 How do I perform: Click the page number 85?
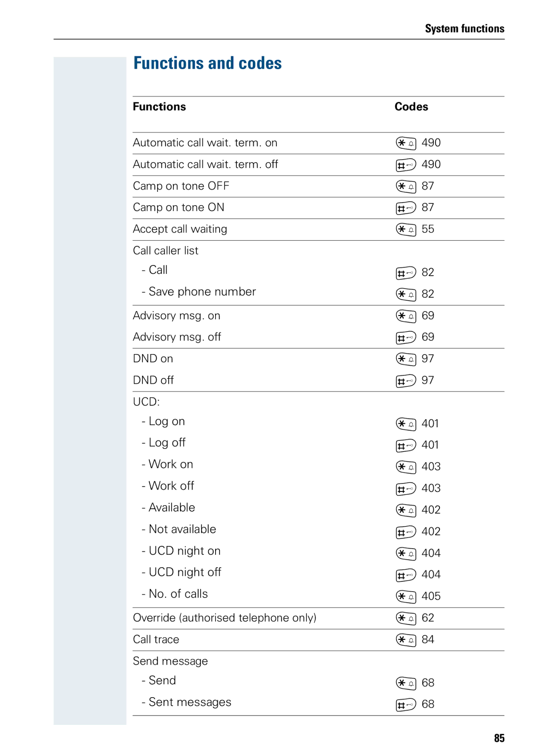point(499,738)
